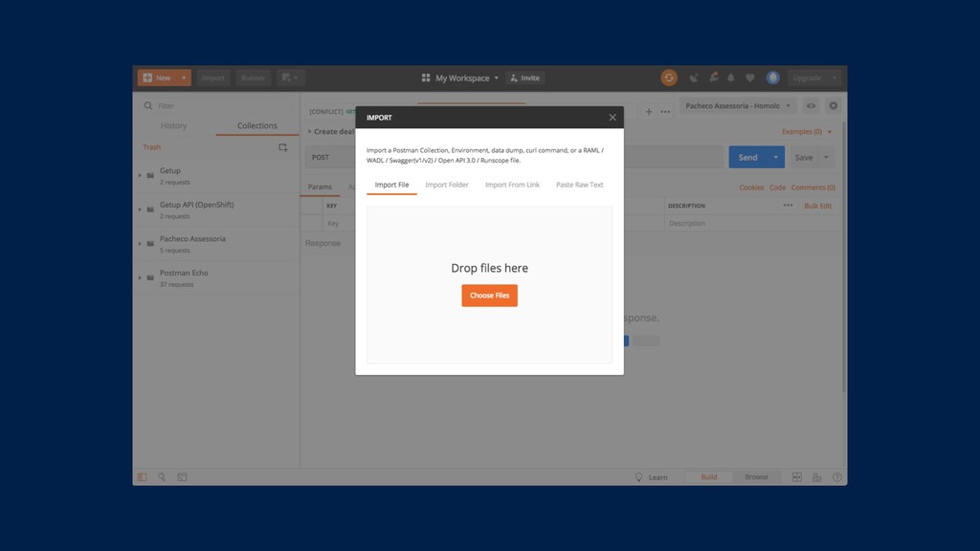Open the Find search icon in status bar
The width and height of the screenshot is (980, 551).
point(162,477)
